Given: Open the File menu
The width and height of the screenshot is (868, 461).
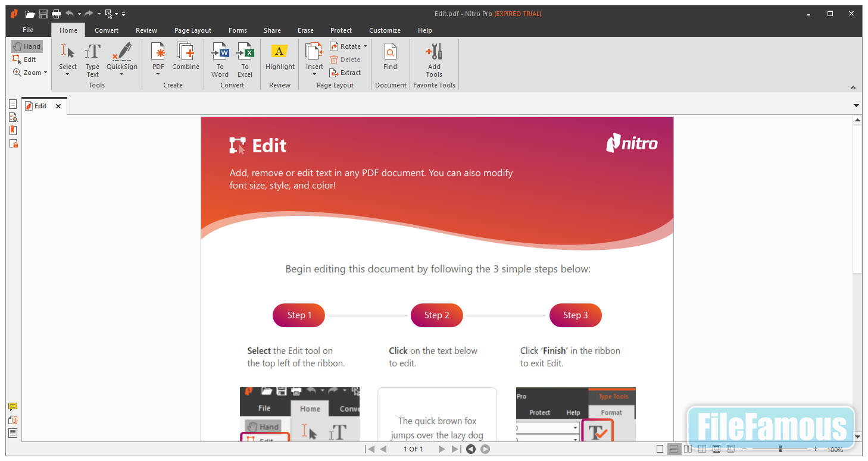Looking at the screenshot, I should tap(28, 30).
